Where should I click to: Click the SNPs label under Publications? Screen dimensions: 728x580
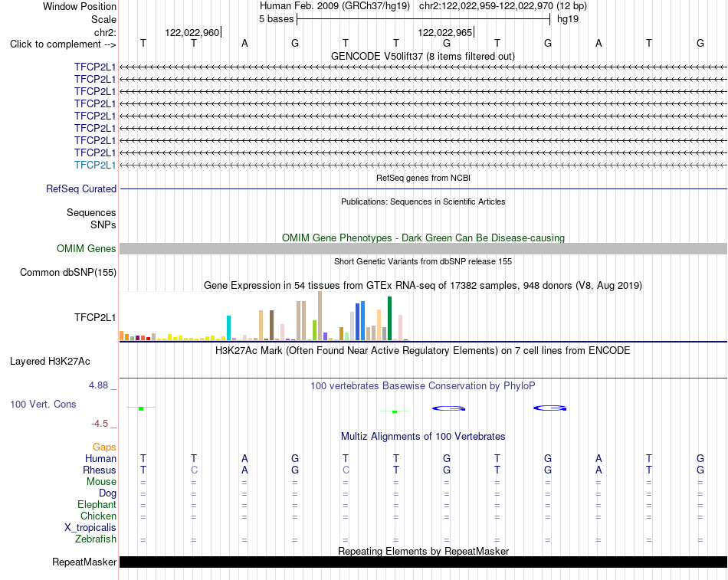pyautogui.click(x=103, y=224)
